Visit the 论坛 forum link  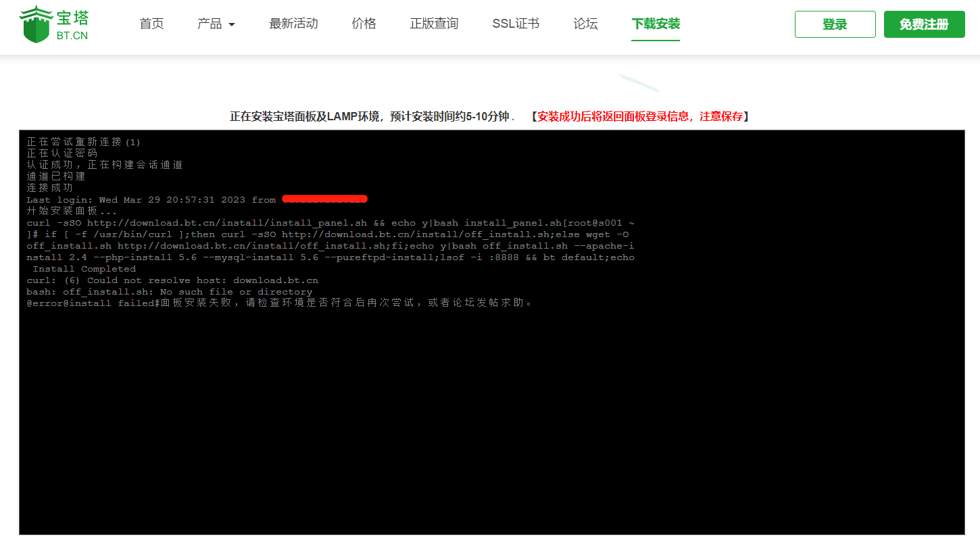[x=585, y=24]
